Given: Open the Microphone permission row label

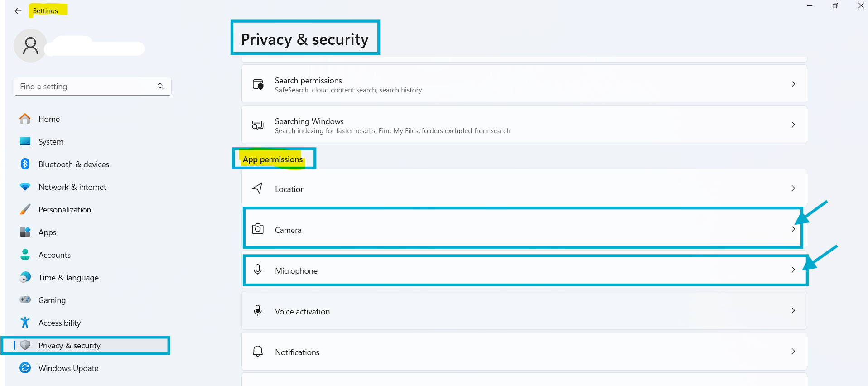Looking at the screenshot, I should click(296, 271).
